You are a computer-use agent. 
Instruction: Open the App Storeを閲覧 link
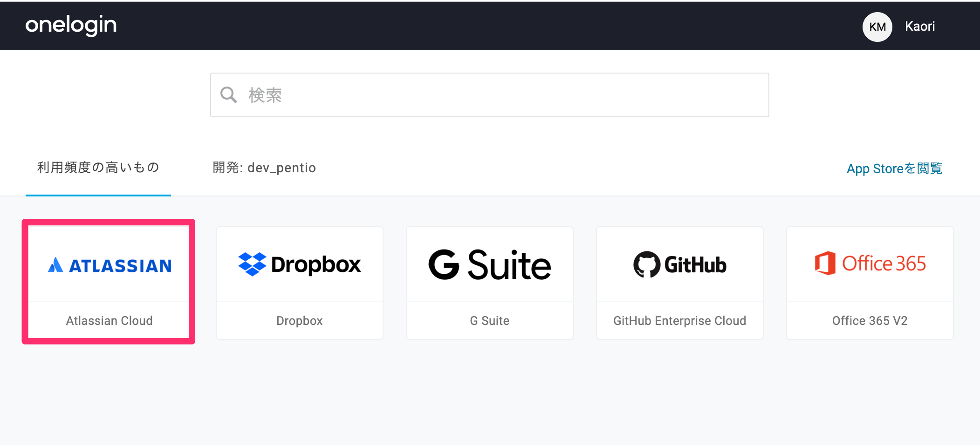coord(894,169)
